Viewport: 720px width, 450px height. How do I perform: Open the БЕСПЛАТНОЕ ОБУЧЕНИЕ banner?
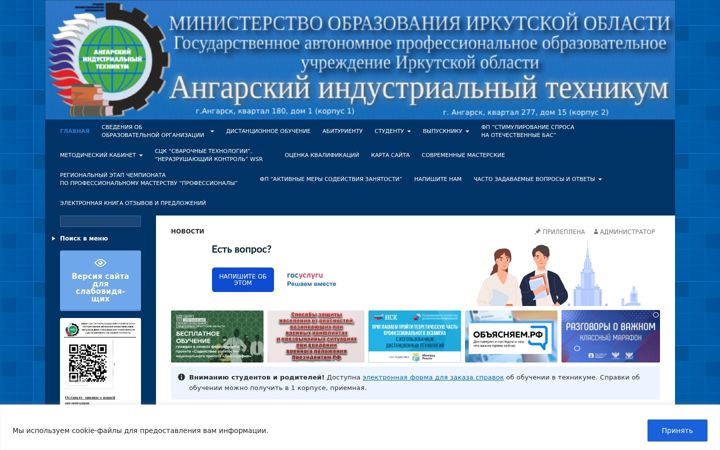pyautogui.click(x=217, y=336)
